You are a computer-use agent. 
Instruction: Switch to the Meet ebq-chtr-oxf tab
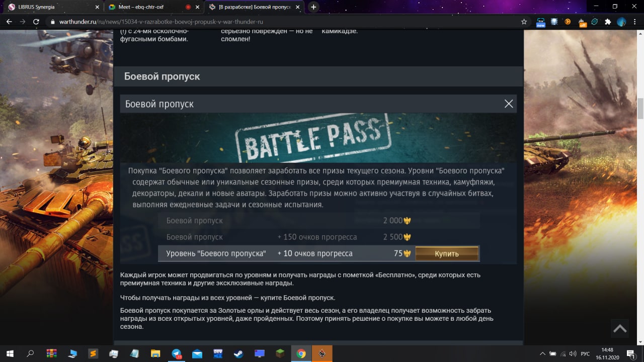point(153,7)
